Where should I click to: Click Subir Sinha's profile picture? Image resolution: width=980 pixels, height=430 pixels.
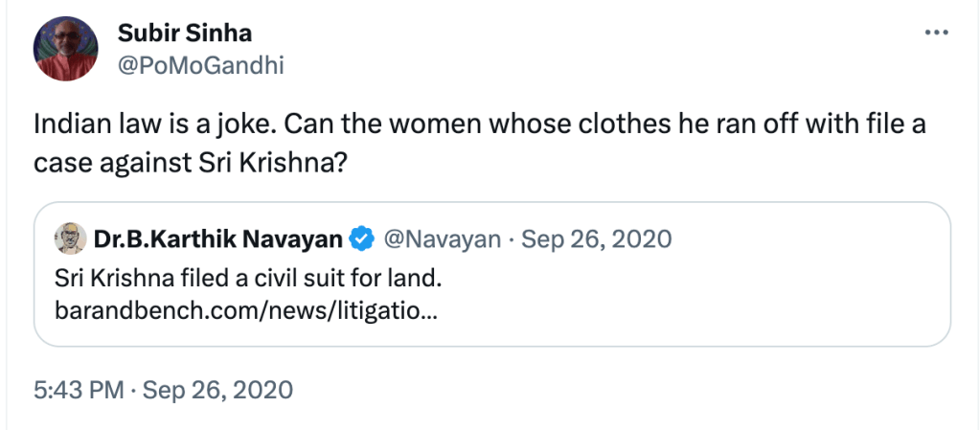coord(63,49)
